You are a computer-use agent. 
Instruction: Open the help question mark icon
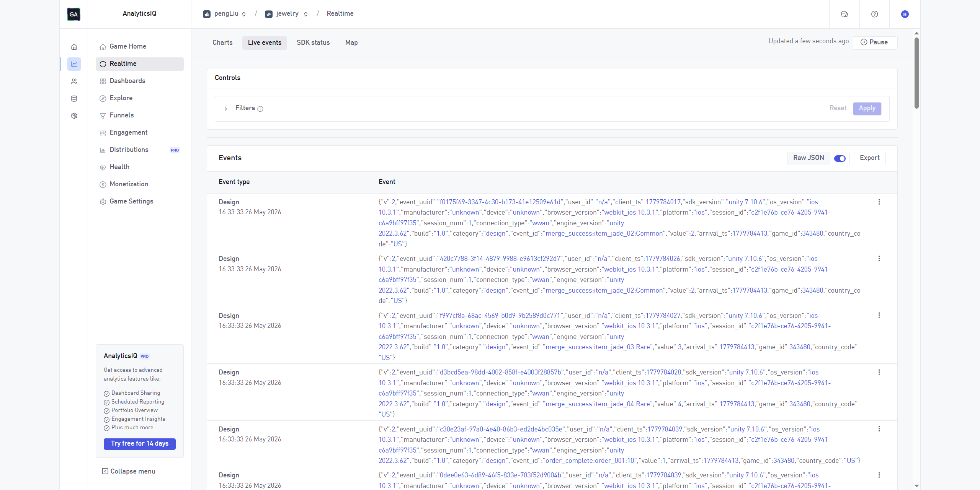coord(874,14)
